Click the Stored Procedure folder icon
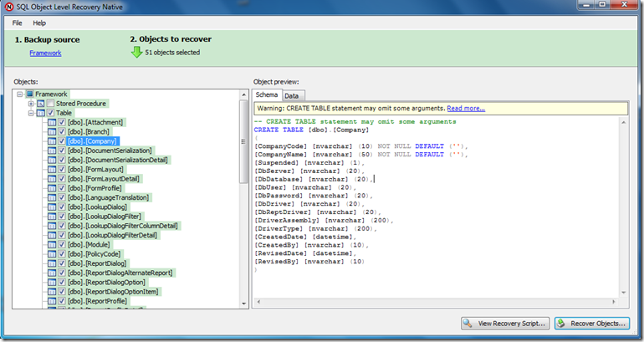This screenshot has height=342, width=644. [40, 103]
